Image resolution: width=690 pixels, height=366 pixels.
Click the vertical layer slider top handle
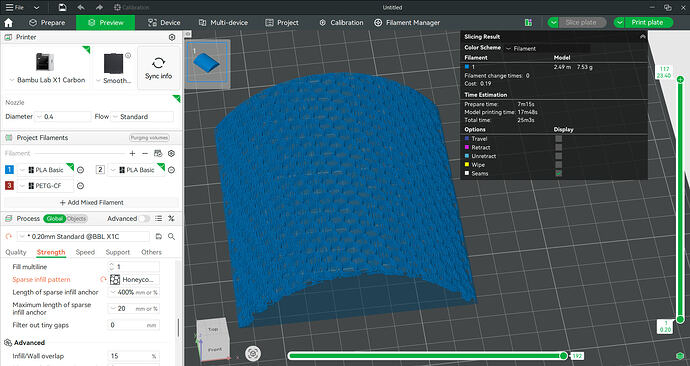(680, 79)
